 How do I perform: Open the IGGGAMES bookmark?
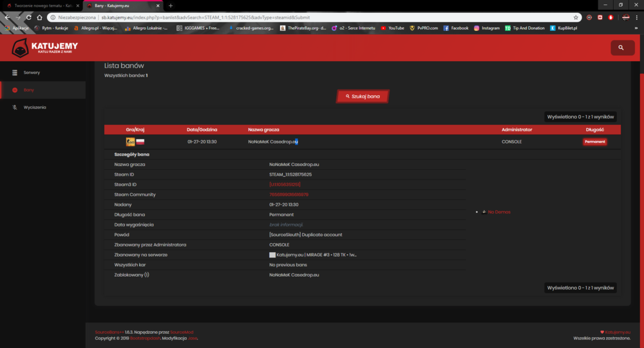(x=198, y=28)
